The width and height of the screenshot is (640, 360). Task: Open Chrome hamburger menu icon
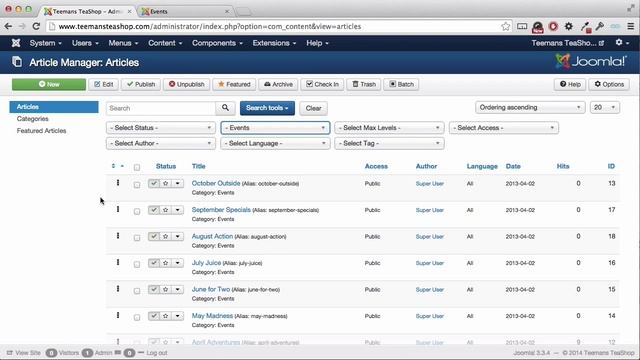click(631, 27)
